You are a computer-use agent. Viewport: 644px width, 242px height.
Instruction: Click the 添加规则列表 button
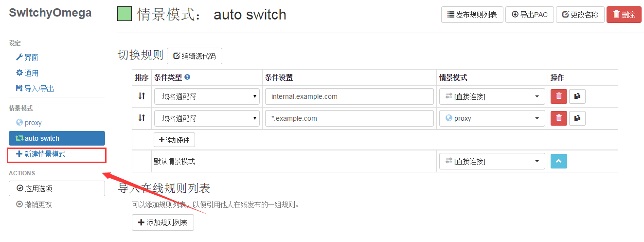pyautogui.click(x=163, y=223)
